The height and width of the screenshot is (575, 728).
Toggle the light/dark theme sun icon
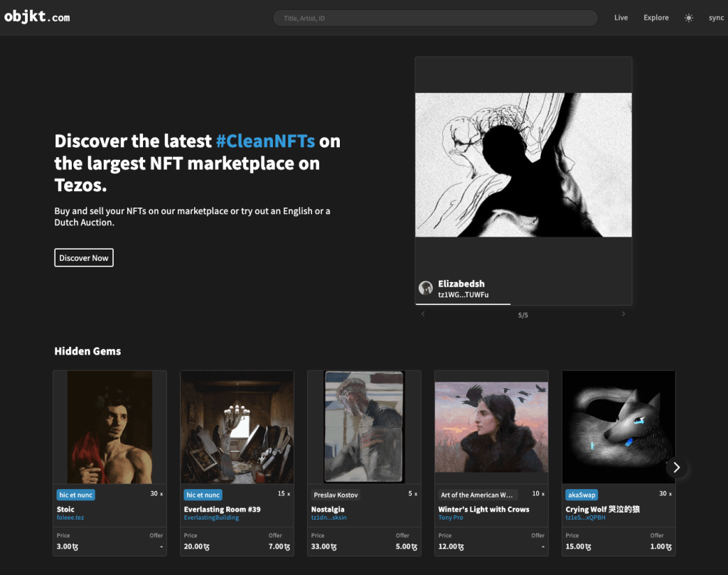(x=688, y=18)
